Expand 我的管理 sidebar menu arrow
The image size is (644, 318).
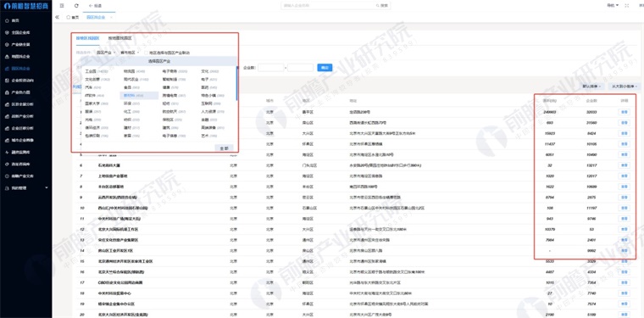point(46,187)
